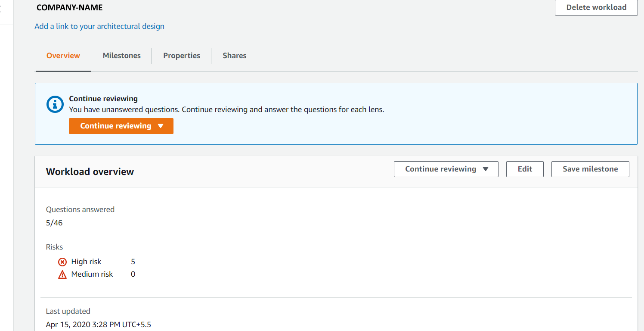This screenshot has width=644, height=331.
Task: Click the Edit button in Workload overview
Action: (525, 169)
